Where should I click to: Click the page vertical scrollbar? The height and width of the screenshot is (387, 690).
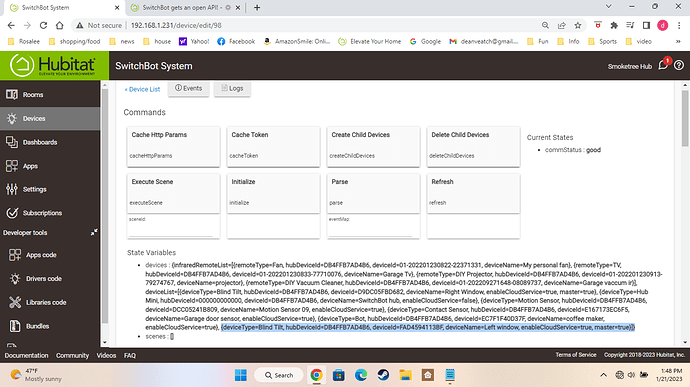(685, 118)
